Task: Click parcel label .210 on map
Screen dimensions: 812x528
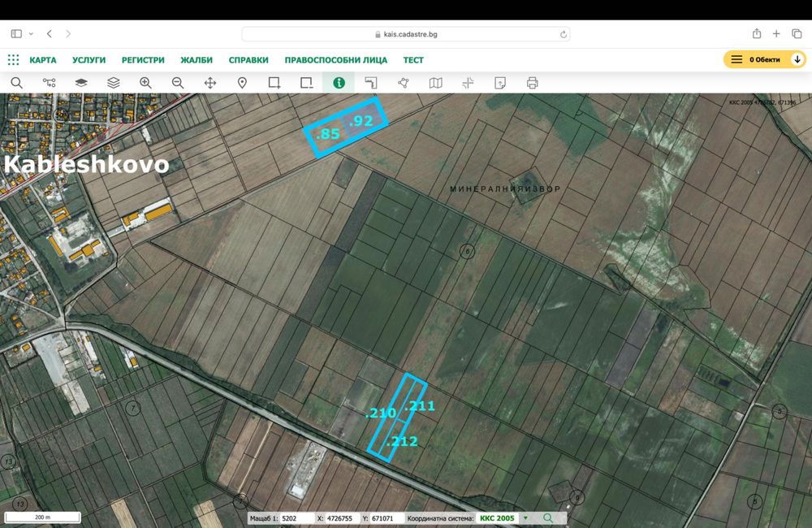Action: point(381,413)
